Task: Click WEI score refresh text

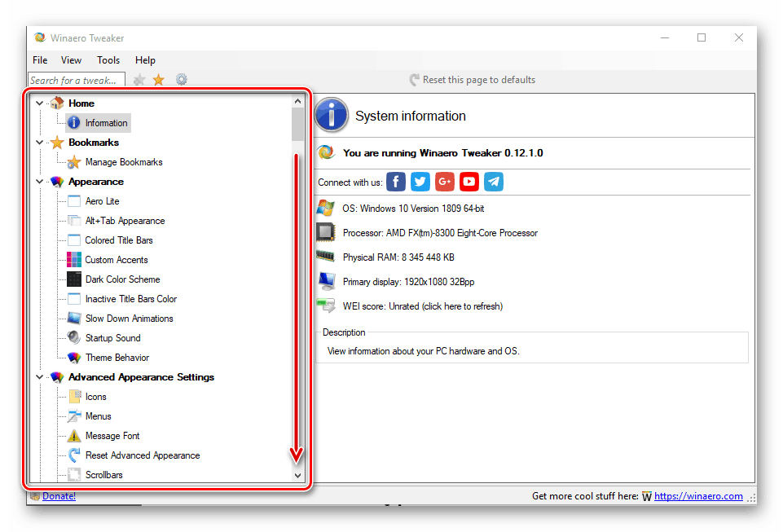Action: (x=422, y=306)
